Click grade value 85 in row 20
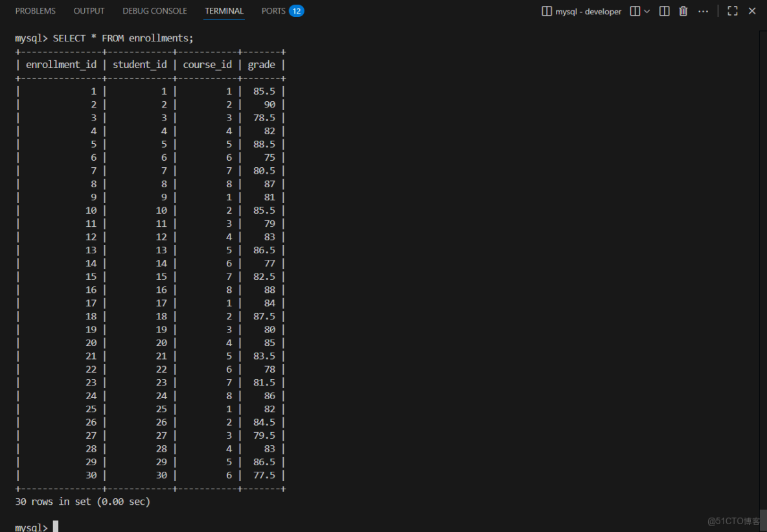This screenshot has width=767, height=532. tap(269, 343)
